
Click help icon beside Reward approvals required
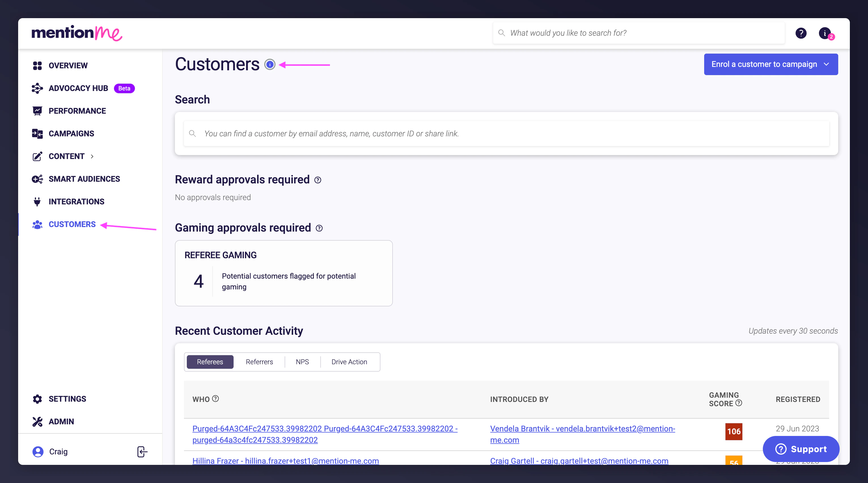coord(317,180)
